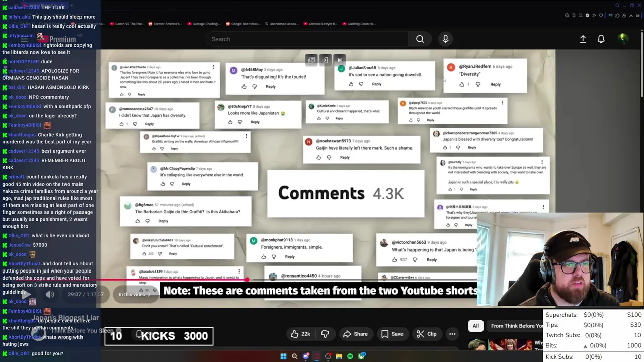Select the 'All' filter chip
644x362 pixels.
475,326
